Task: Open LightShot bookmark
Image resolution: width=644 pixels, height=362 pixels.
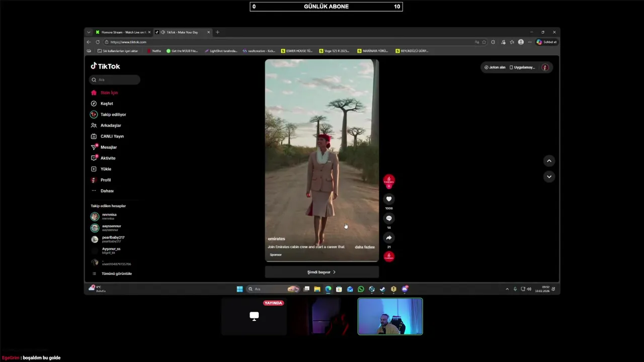Action: click(220, 51)
